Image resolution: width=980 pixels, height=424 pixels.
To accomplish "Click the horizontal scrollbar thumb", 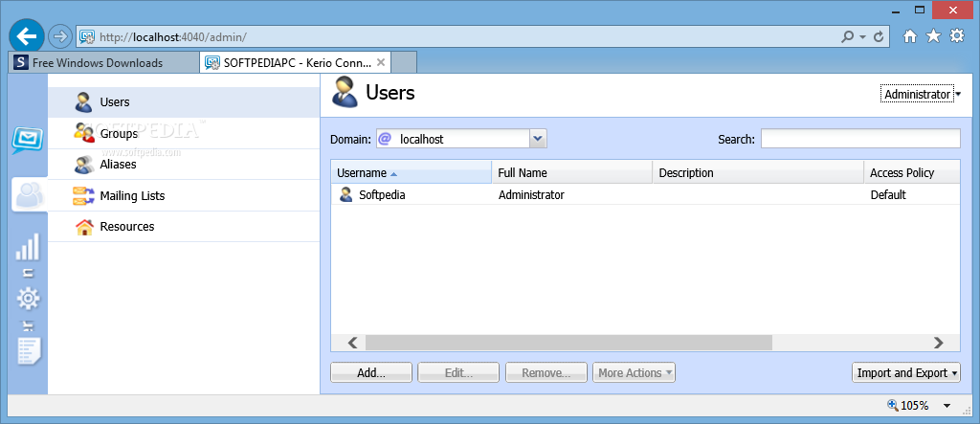I will pos(568,343).
